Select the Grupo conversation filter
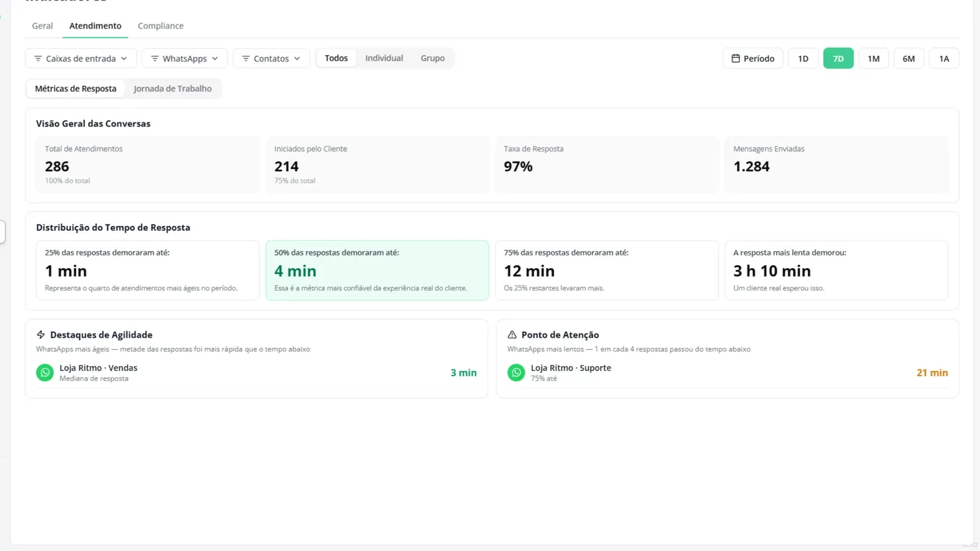The image size is (980, 551). (432, 58)
